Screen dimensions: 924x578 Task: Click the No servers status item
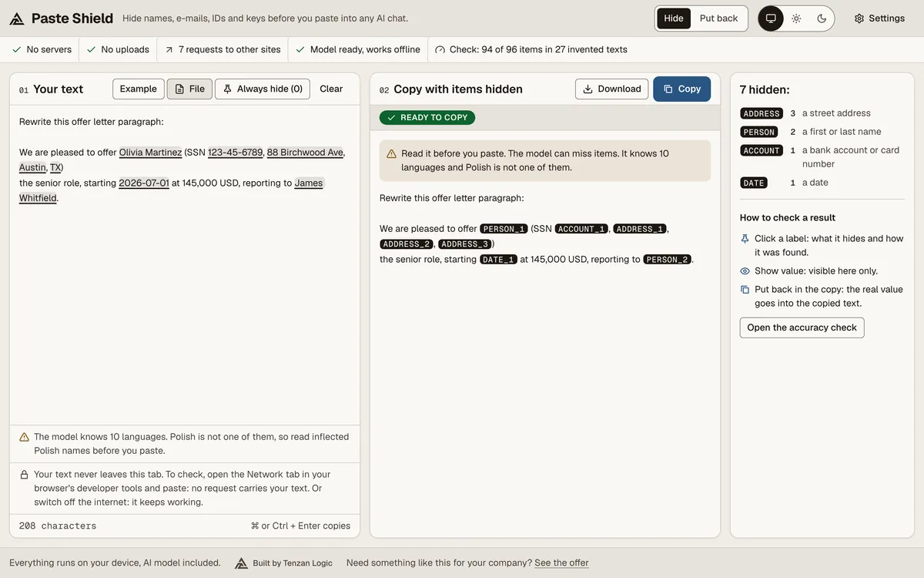click(42, 49)
